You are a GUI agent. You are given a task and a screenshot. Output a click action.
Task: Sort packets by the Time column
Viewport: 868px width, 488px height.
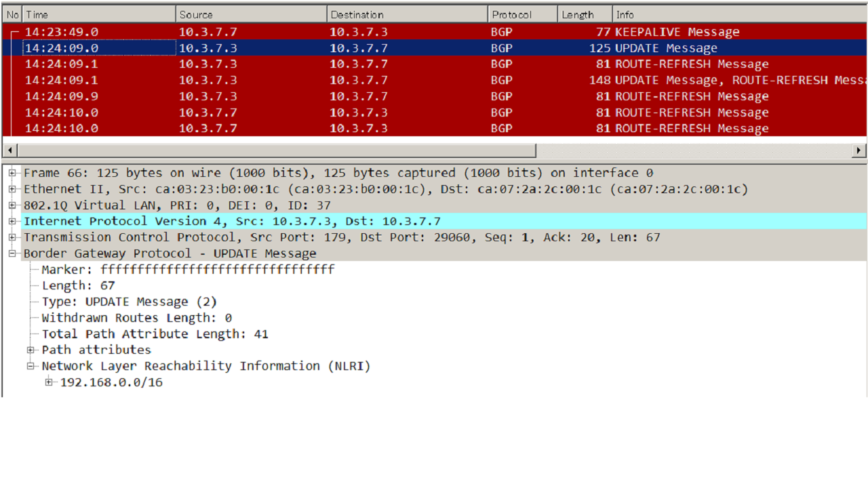point(98,14)
